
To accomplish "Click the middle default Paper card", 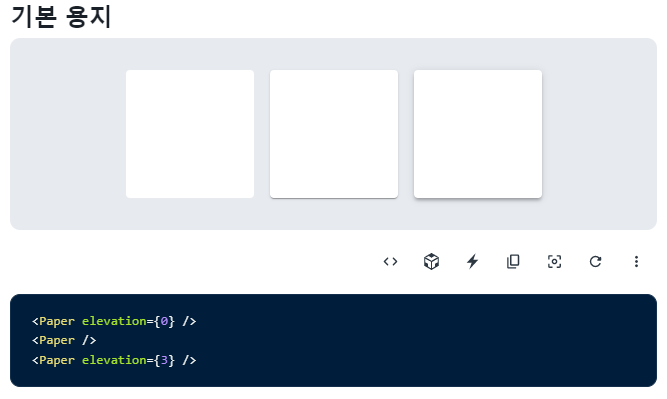I will click(334, 134).
